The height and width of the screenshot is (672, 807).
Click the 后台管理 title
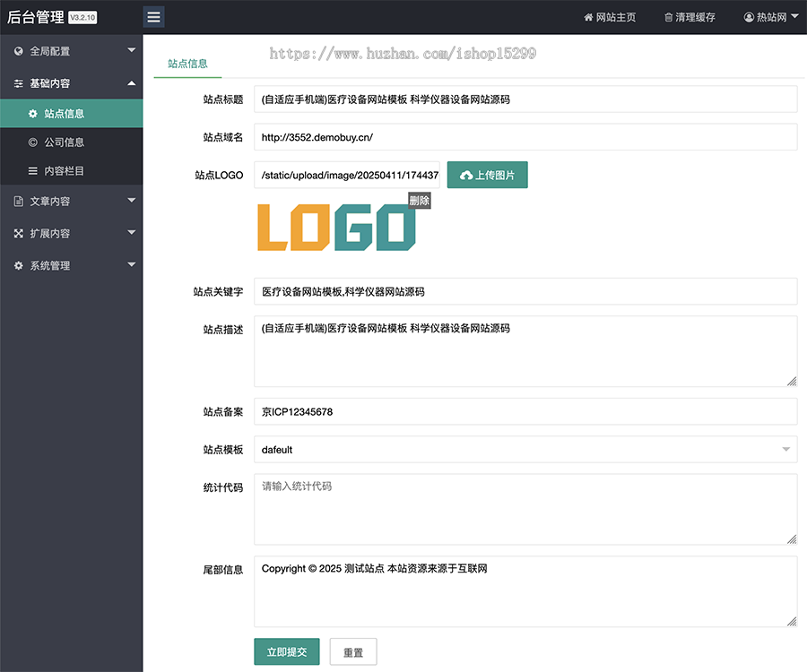pyautogui.click(x=36, y=17)
